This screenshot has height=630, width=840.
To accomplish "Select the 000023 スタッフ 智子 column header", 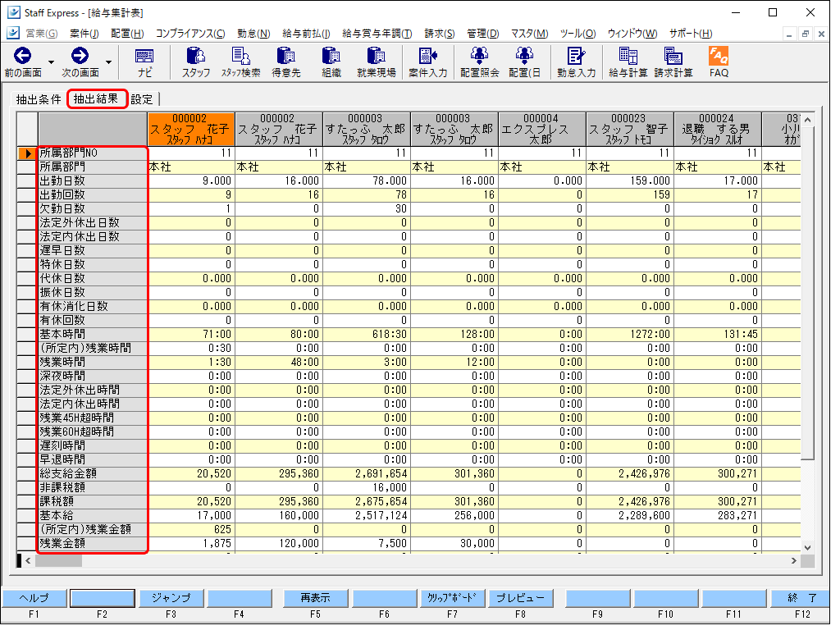I will point(630,129).
